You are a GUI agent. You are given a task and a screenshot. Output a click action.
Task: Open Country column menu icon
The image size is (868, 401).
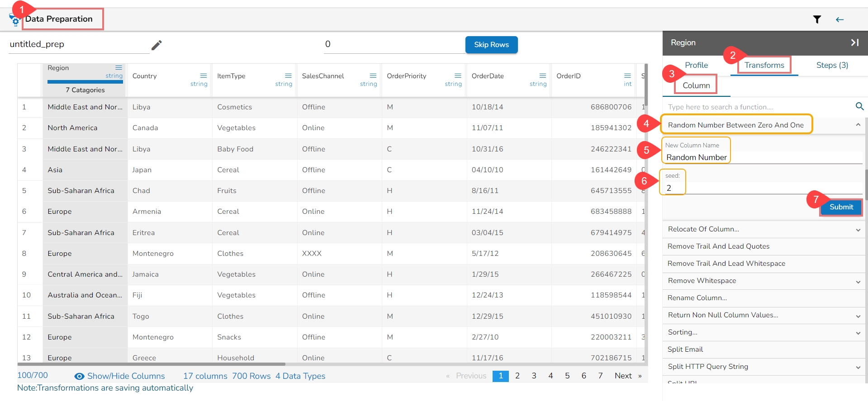(x=204, y=75)
